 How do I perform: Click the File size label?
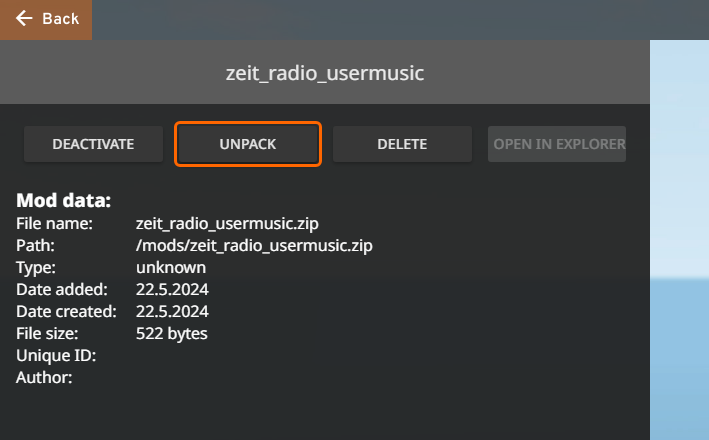tap(47, 333)
